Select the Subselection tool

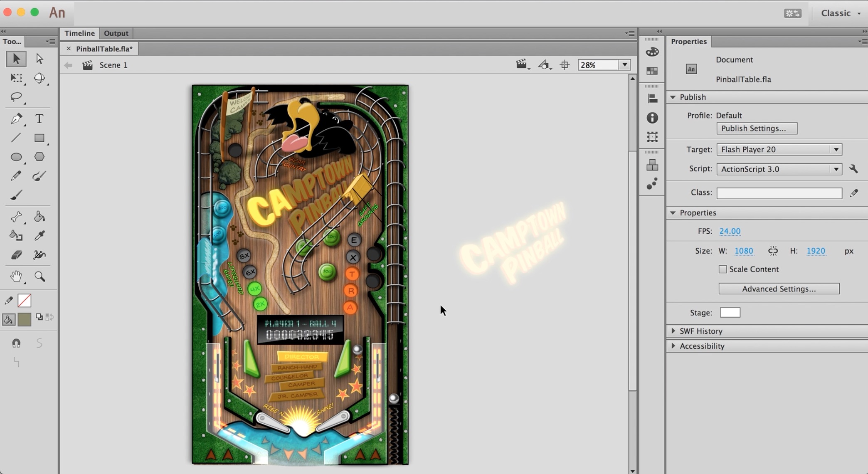click(39, 59)
